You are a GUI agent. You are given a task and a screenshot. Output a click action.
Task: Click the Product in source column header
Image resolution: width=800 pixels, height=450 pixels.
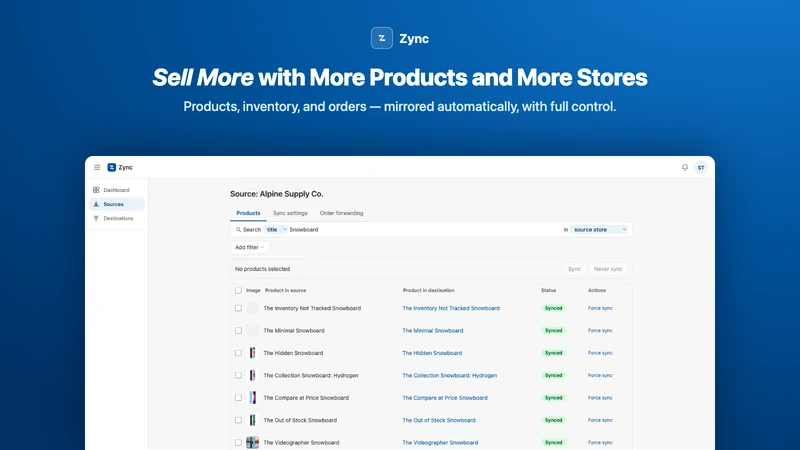[286, 290]
